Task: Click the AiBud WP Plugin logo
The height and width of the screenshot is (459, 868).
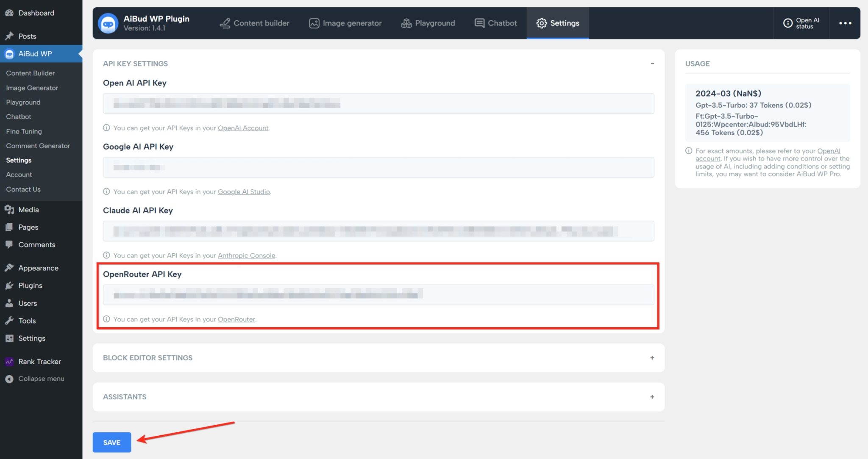Action: click(108, 23)
